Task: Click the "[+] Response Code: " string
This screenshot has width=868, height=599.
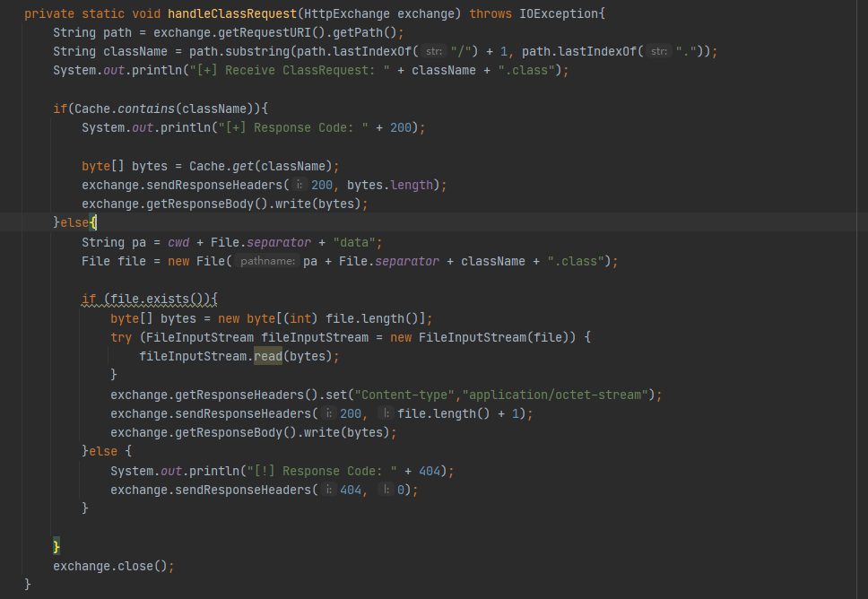Action: pos(293,128)
